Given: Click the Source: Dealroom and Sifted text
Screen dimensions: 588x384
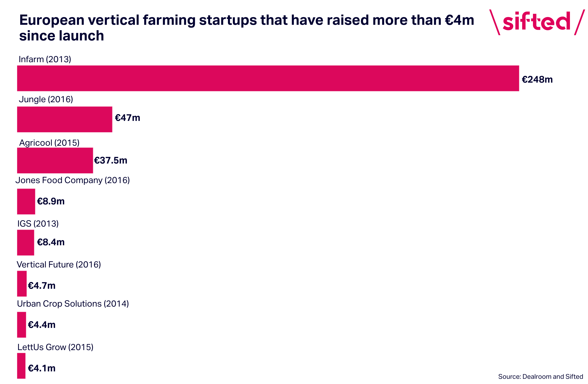Looking at the screenshot, I should [x=541, y=376].
